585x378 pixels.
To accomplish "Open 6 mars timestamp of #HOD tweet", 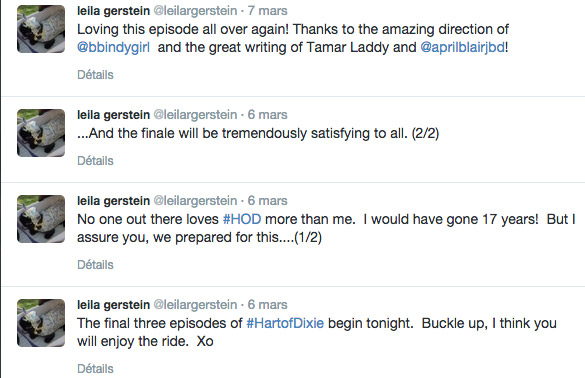I will (x=268, y=200).
